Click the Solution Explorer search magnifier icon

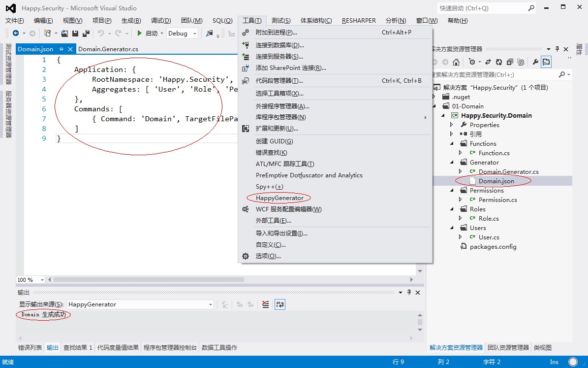point(562,74)
